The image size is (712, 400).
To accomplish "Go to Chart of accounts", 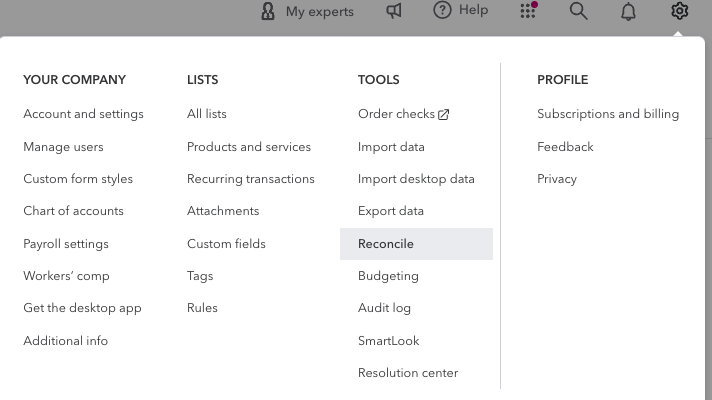I will pos(74,211).
